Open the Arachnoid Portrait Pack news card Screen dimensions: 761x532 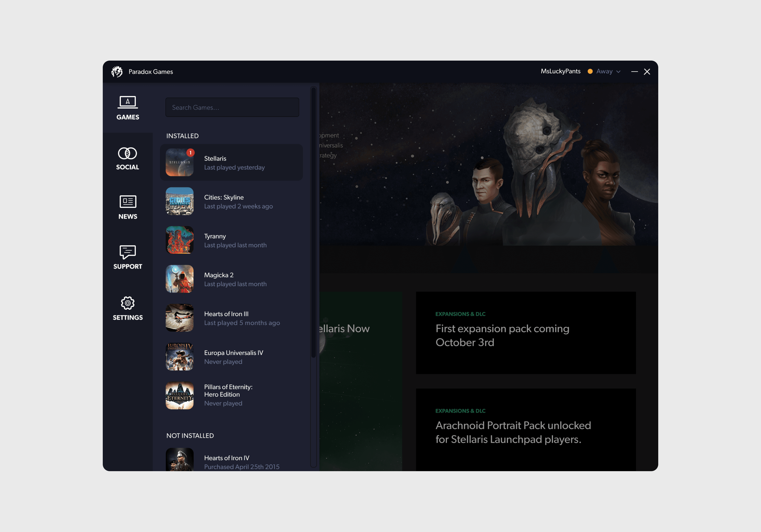pos(526,429)
